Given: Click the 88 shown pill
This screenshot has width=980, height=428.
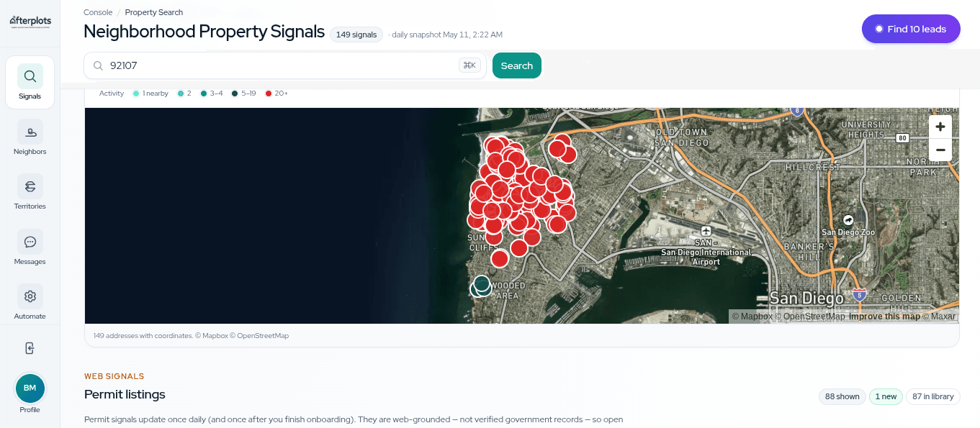Looking at the screenshot, I should click(x=842, y=396).
